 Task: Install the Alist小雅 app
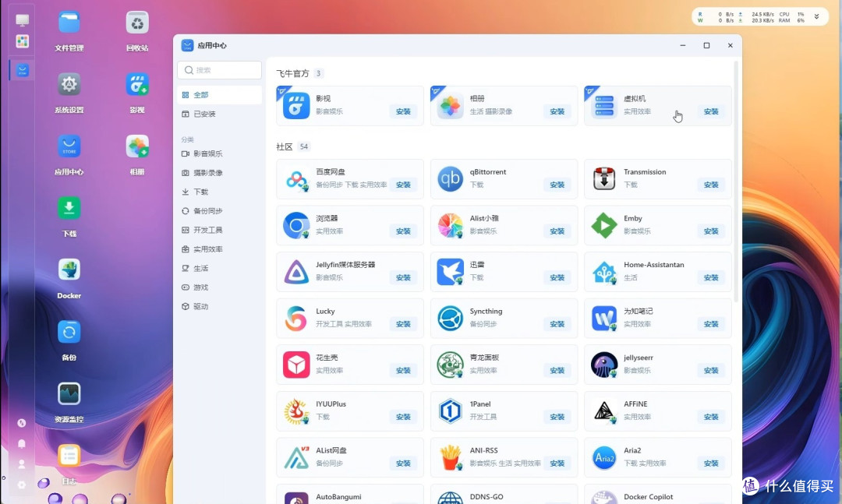(x=557, y=231)
